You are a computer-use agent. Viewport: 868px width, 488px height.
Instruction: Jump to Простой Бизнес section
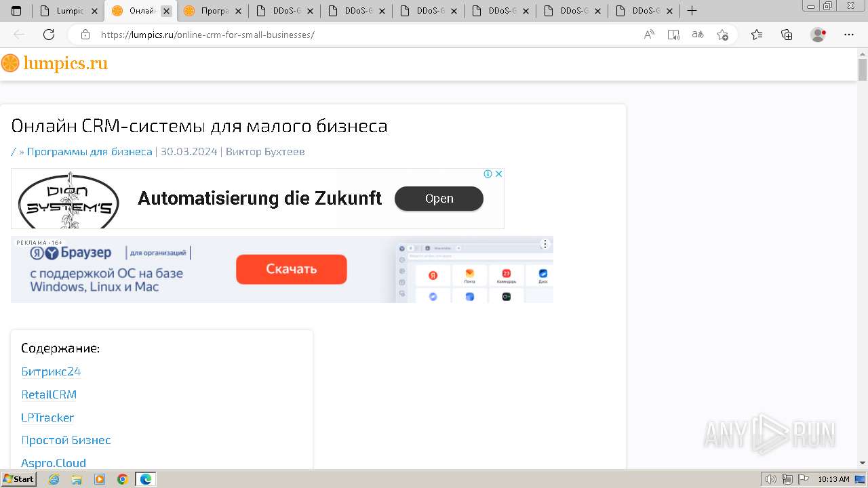pyautogui.click(x=66, y=440)
